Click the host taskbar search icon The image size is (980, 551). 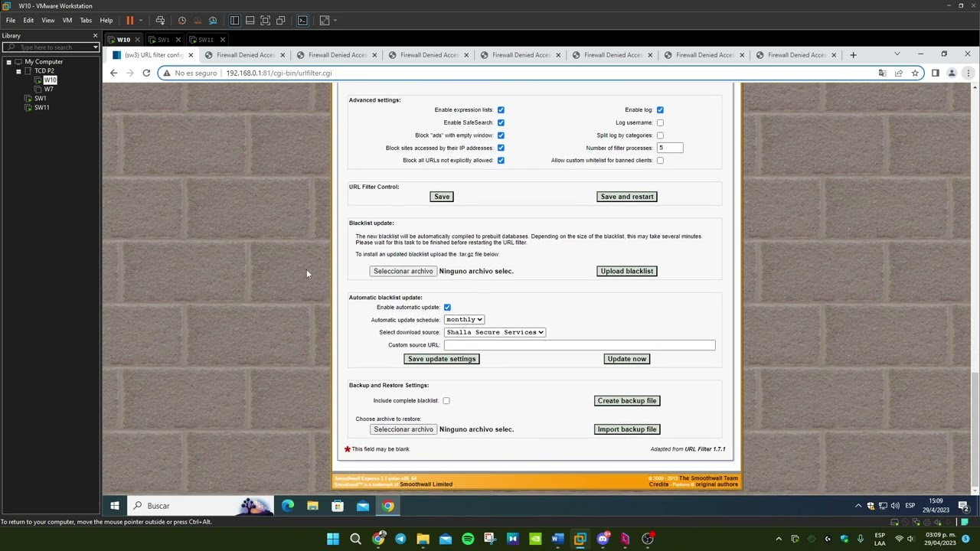click(x=355, y=539)
